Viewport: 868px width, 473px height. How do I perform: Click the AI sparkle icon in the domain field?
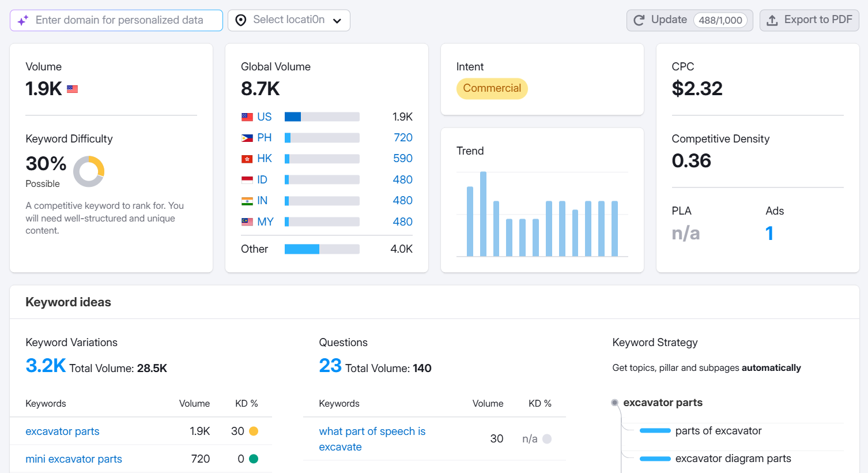(x=22, y=20)
